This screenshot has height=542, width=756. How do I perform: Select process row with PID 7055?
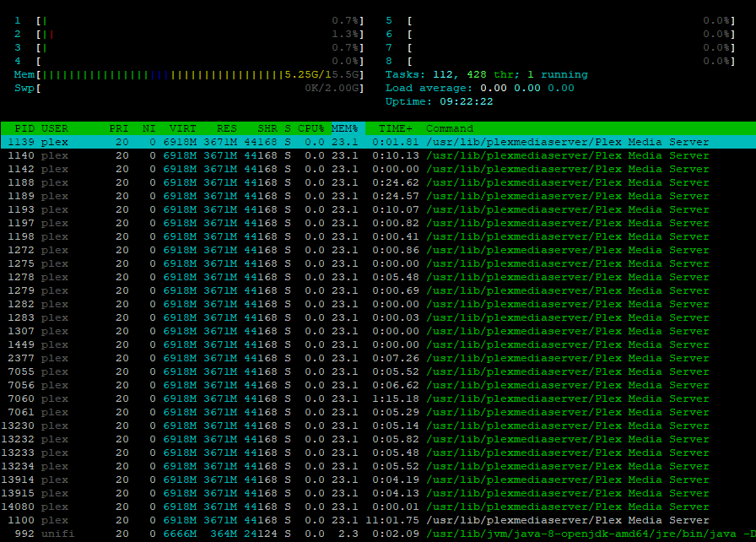coord(378,371)
